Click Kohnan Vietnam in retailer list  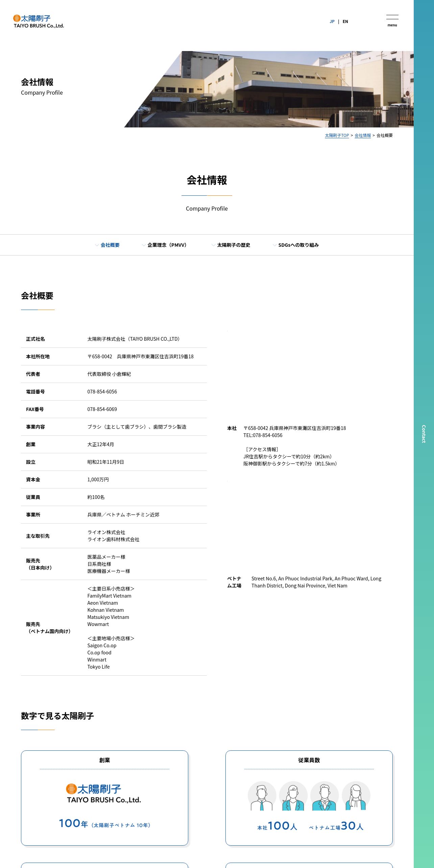coord(105,610)
